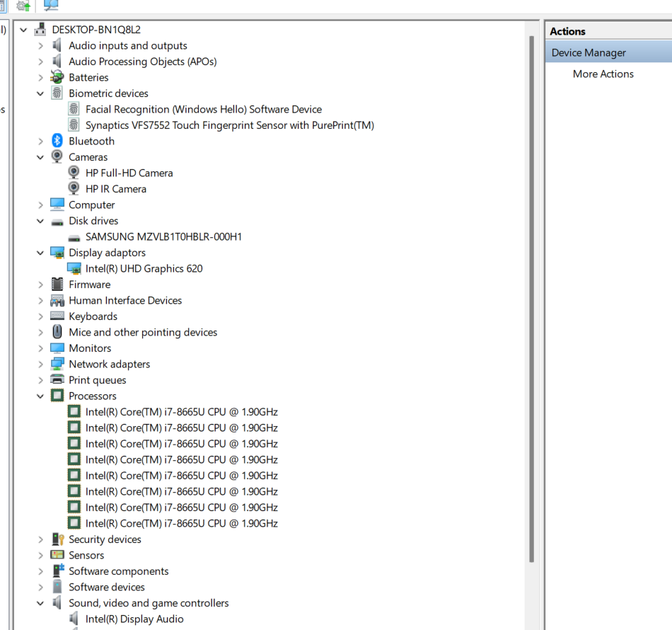Click the Network adapters icon
This screenshot has width=672, height=630.
click(x=57, y=364)
